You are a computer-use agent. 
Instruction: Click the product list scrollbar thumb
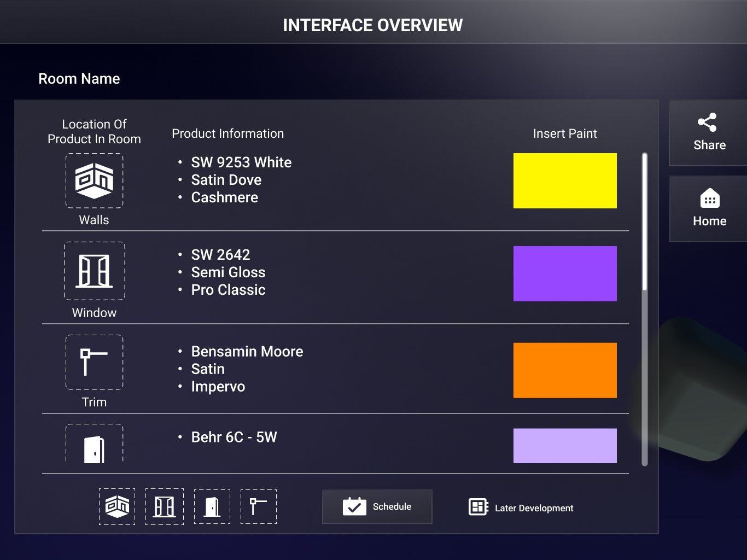click(645, 221)
